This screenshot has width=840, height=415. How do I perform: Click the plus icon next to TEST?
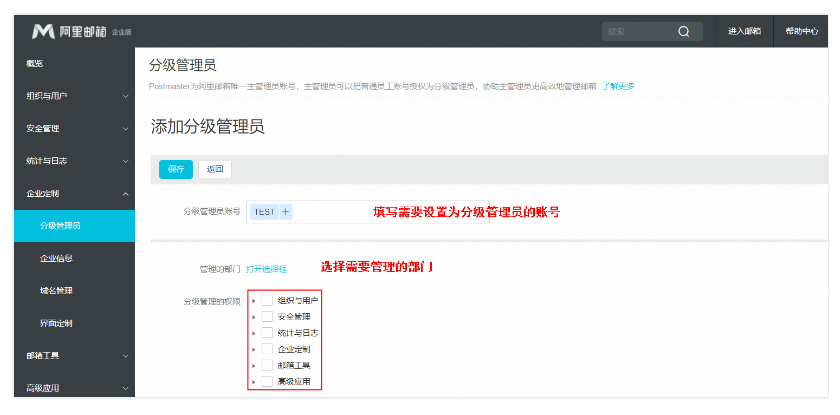pyautogui.click(x=286, y=212)
